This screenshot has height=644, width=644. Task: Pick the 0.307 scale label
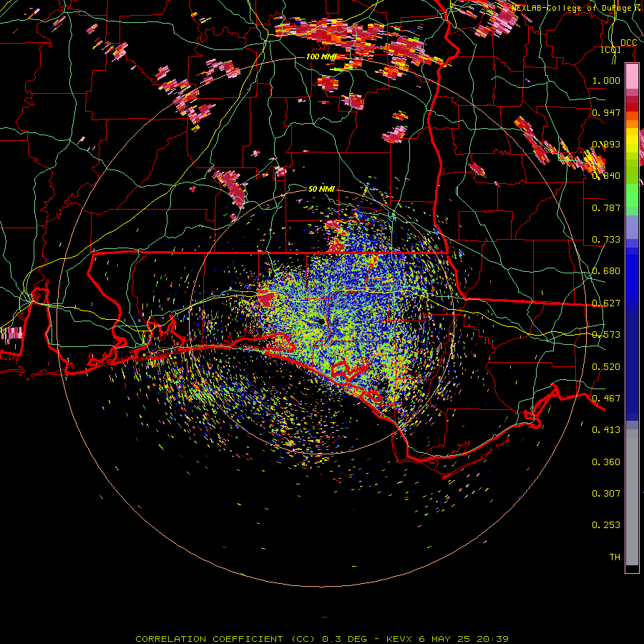606,494
